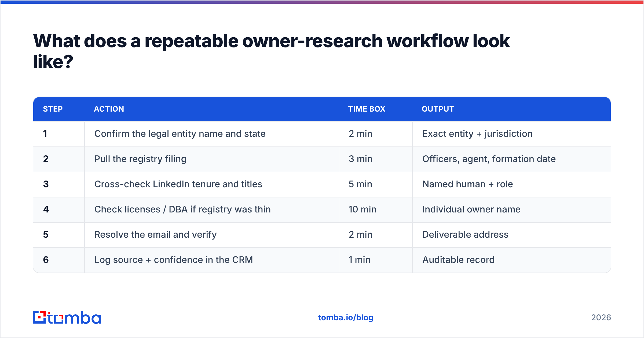This screenshot has height=338, width=644.
Task: Click 'Cross-check LinkedIn tenure and titles'
Action: (178, 184)
